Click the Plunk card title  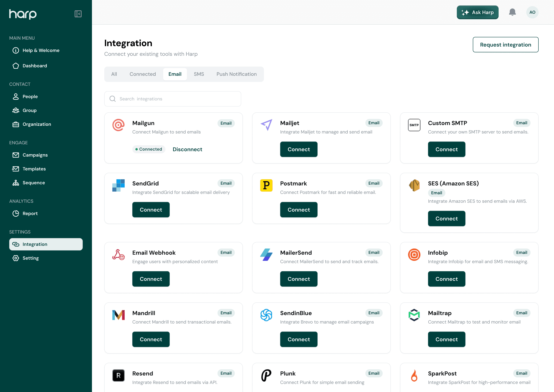288,373
